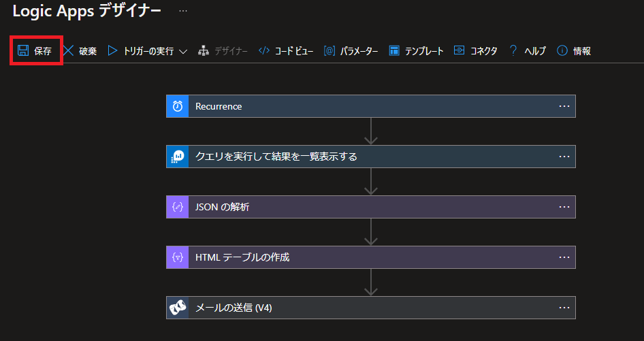The image size is (644, 341).
Task: Click the parameters [@] icon
Action: click(x=329, y=50)
